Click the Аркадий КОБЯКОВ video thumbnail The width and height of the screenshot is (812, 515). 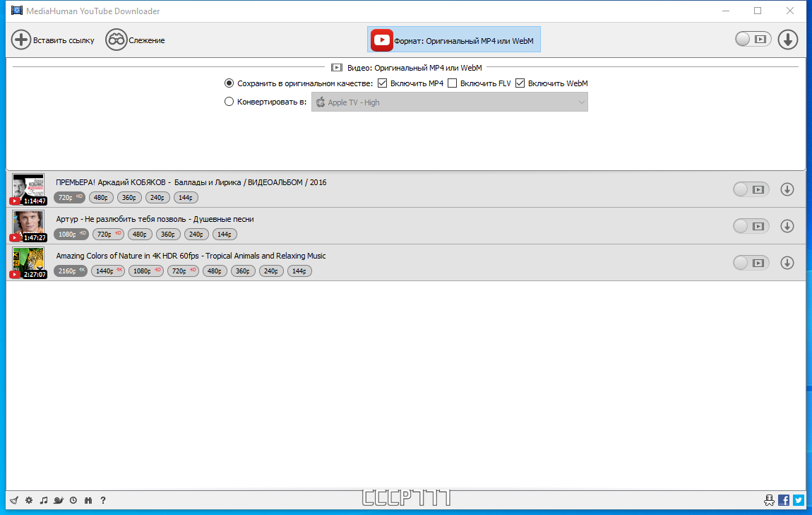(28, 189)
